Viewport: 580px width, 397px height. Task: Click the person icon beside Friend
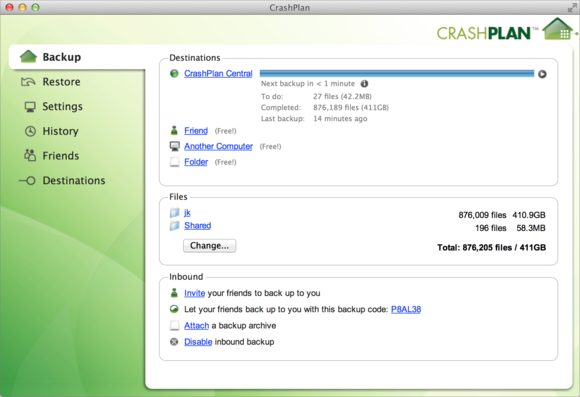pos(174,130)
